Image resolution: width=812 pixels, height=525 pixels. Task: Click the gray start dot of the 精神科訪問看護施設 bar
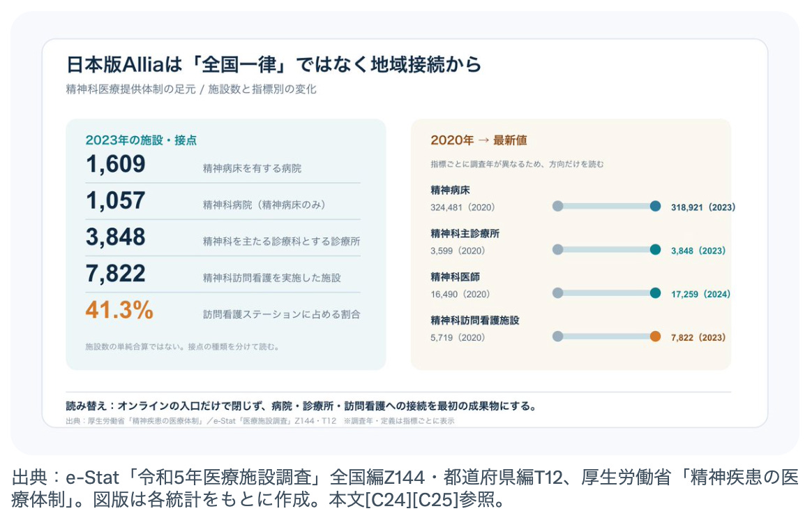point(558,337)
